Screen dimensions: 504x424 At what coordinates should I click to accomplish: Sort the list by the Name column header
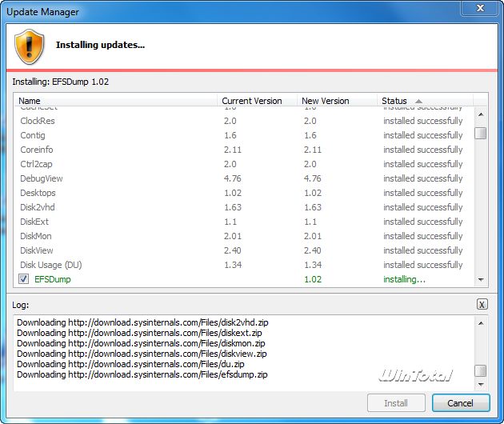tap(116, 101)
